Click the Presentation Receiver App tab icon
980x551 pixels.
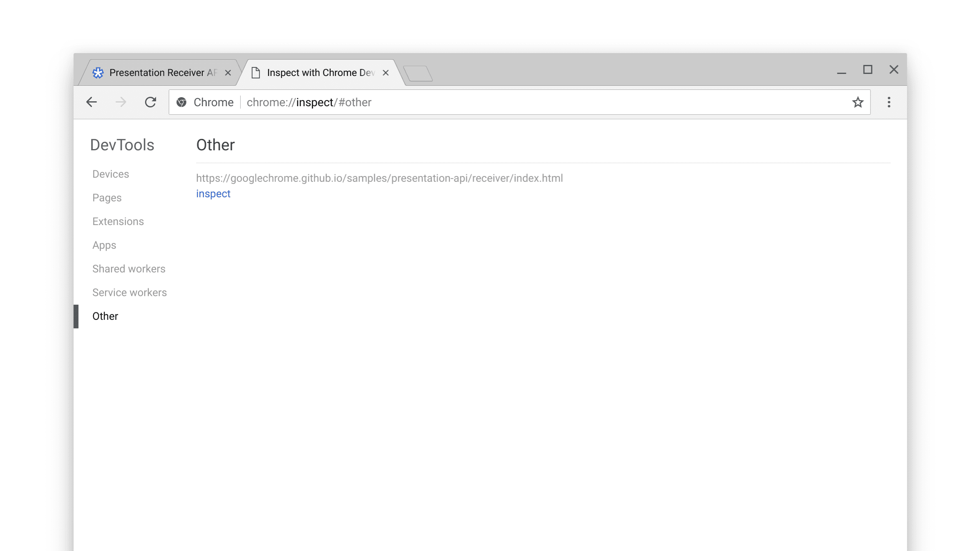click(98, 73)
